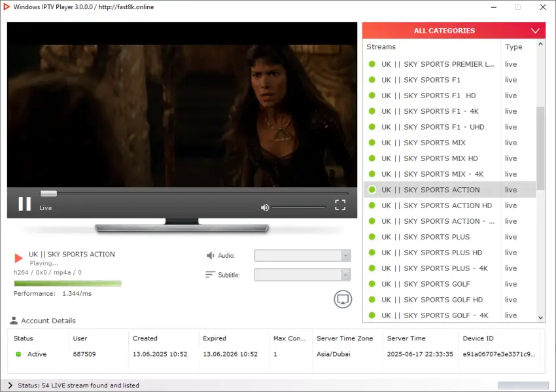The height and width of the screenshot is (392, 556).
Task: Click the red play icon beside channel name
Action: 18,258
